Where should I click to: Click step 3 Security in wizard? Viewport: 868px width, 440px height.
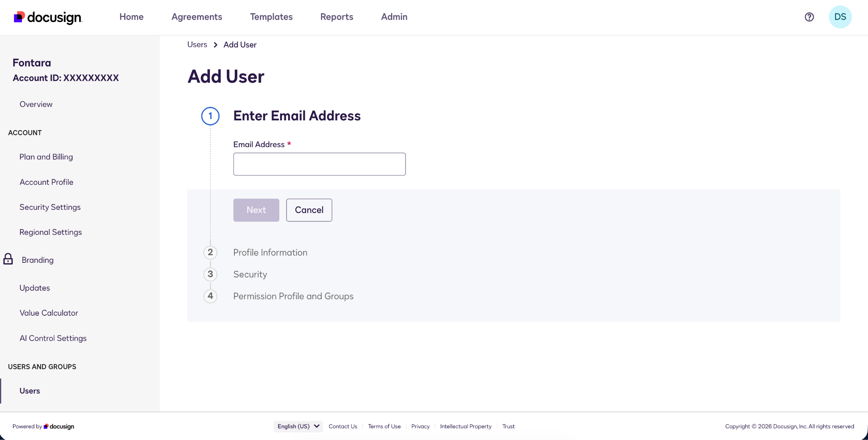click(250, 275)
